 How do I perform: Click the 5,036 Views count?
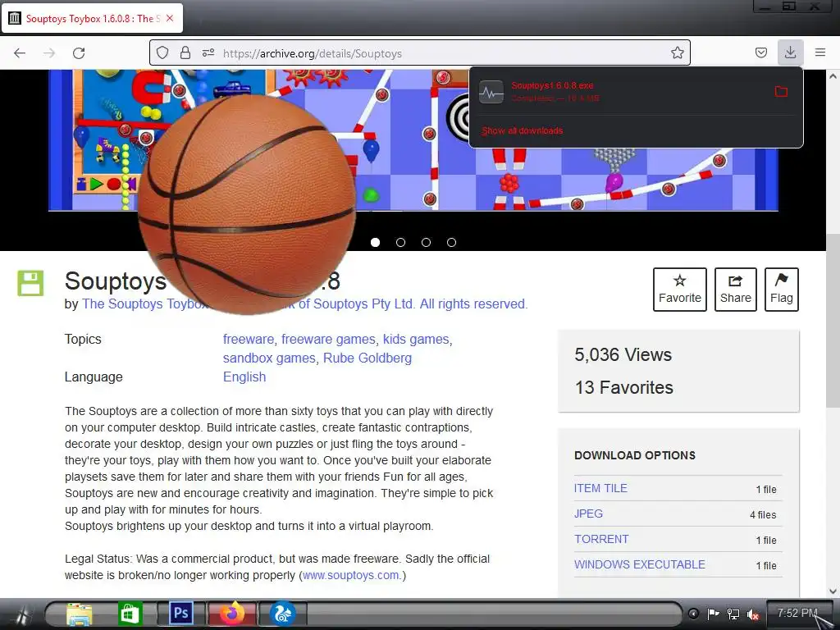(x=623, y=354)
